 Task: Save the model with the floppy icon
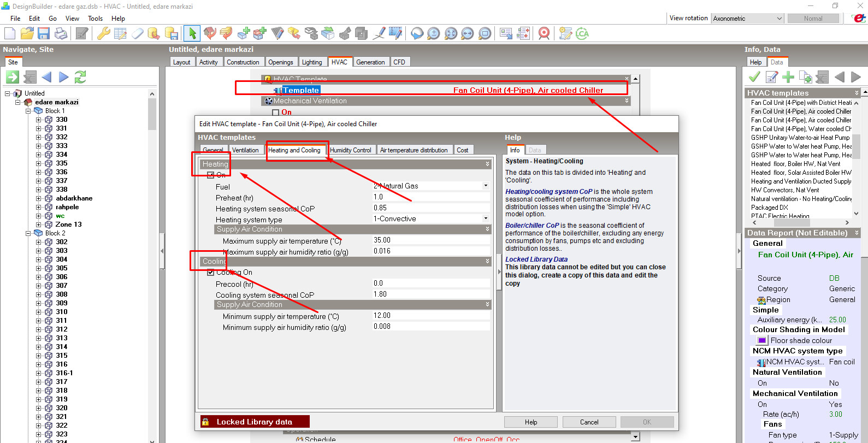44,33
